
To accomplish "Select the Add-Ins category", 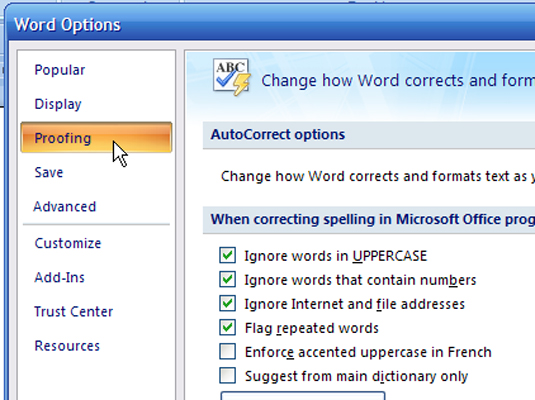I will click(x=59, y=277).
